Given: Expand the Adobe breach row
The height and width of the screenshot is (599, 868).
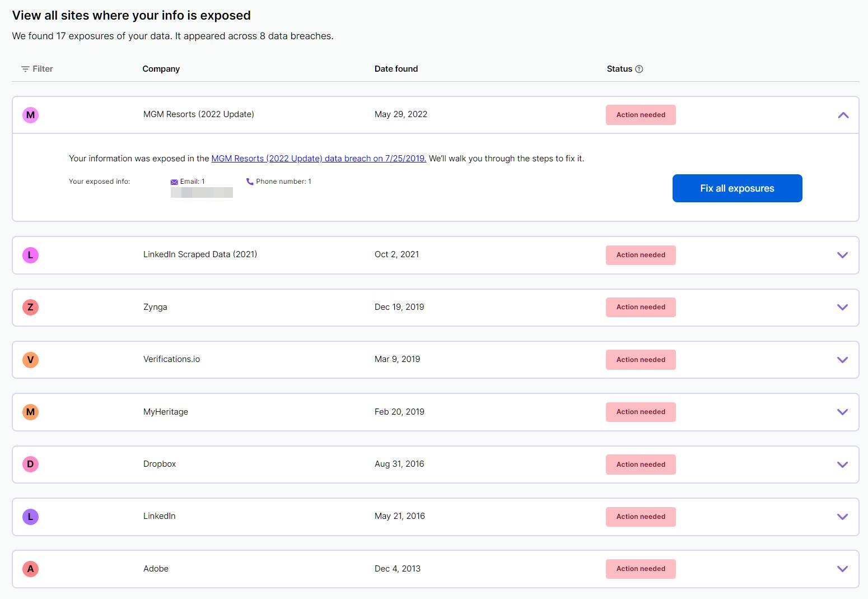Looking at the screenshot, I should (x=842, y=569).
